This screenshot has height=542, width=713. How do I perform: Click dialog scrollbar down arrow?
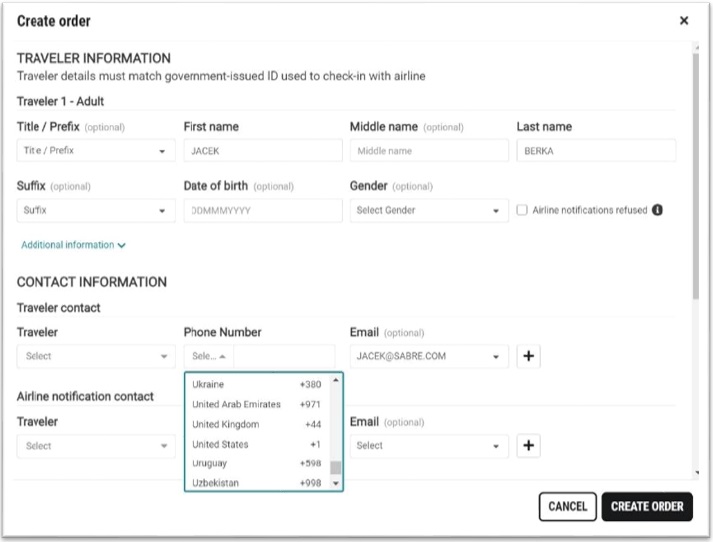pos(697,473)
